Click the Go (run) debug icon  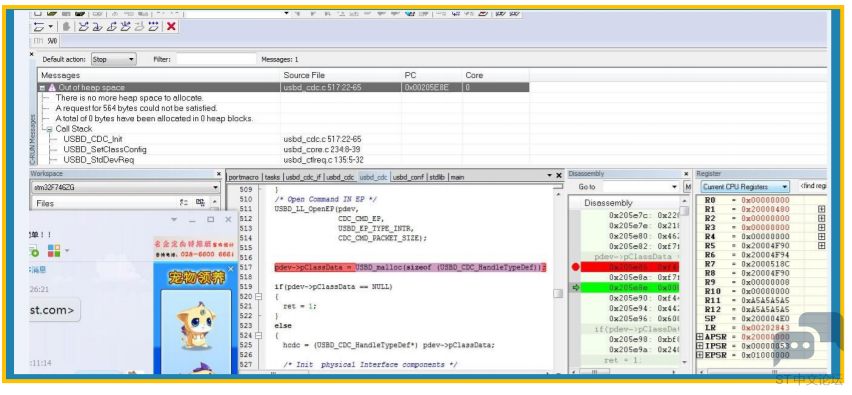pyautogui.click(x=154, y=26)
